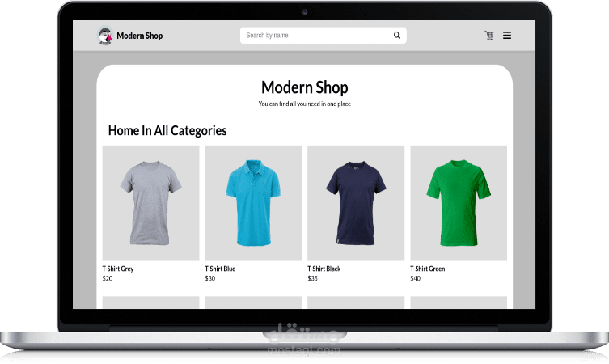Click the $35 price text
The image size is (609, 364).
coord(313,278)
